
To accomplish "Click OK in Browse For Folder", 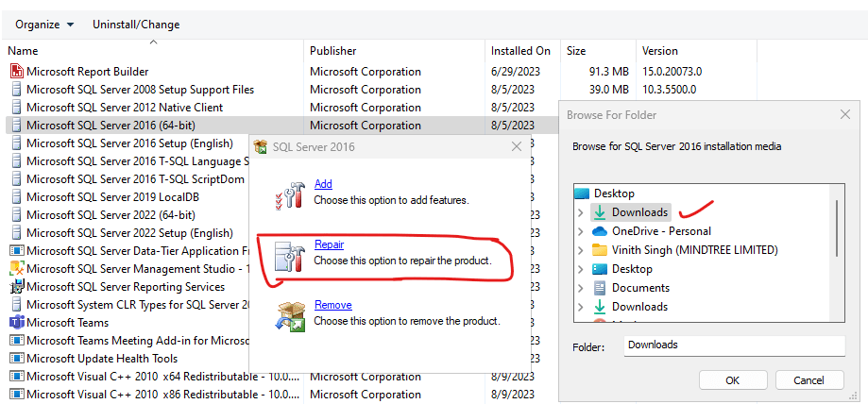I will coord(732,380).
